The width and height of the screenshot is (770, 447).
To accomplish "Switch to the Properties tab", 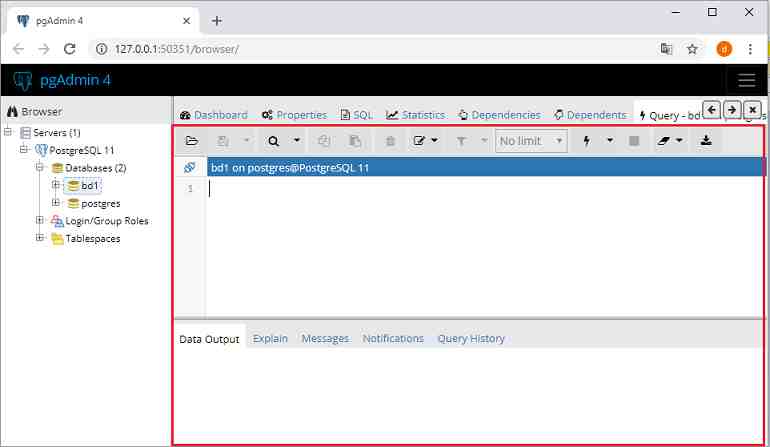I will [x=294, y=115].
